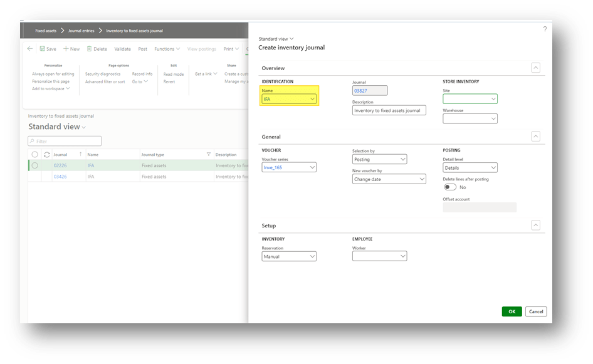Click the grid refresh icon
Viewport: 593px width, 364px height.
click(x=46, y=155)
